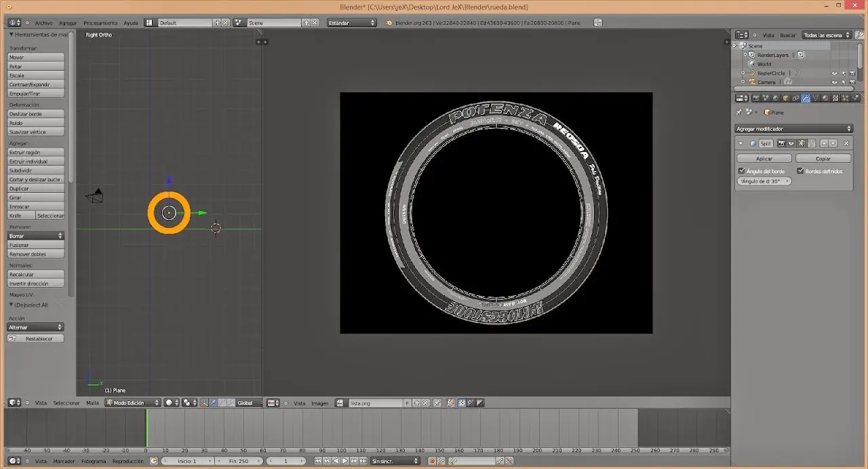
Task: Add a new scene with plus button
Action: pyautogui.click(x=307, y=22)
